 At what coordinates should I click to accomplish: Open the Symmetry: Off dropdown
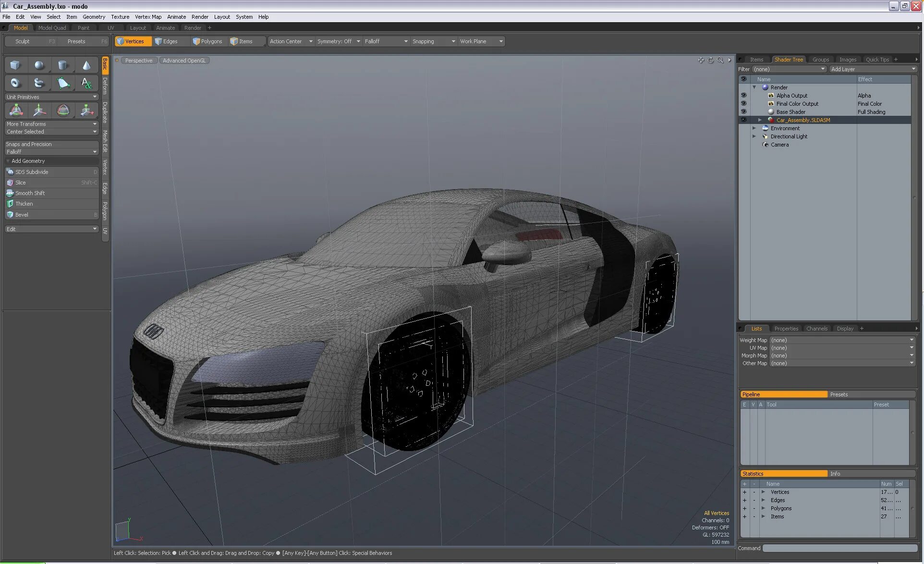pos(339,41)
